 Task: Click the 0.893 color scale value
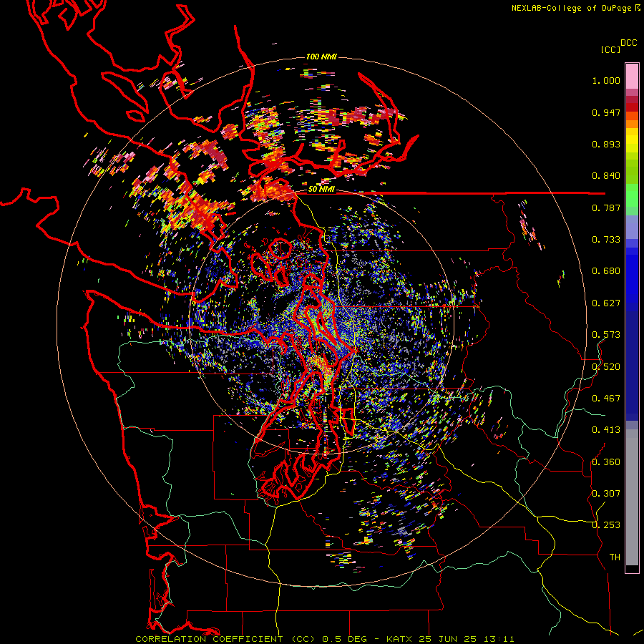pos(606,144)
